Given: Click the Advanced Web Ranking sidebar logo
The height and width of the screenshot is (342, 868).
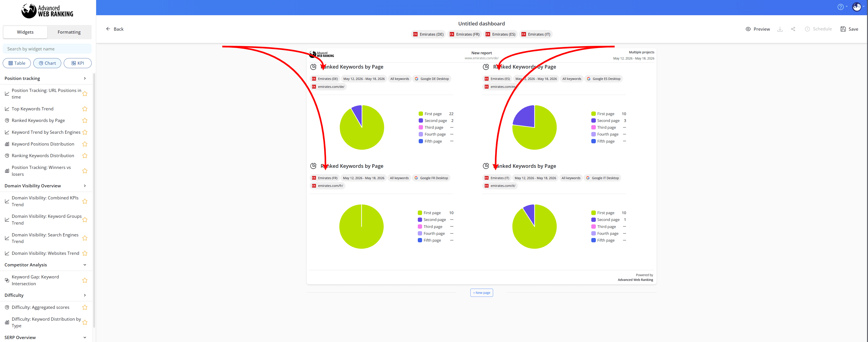Looking at the screenshot, I should [47, 11].
